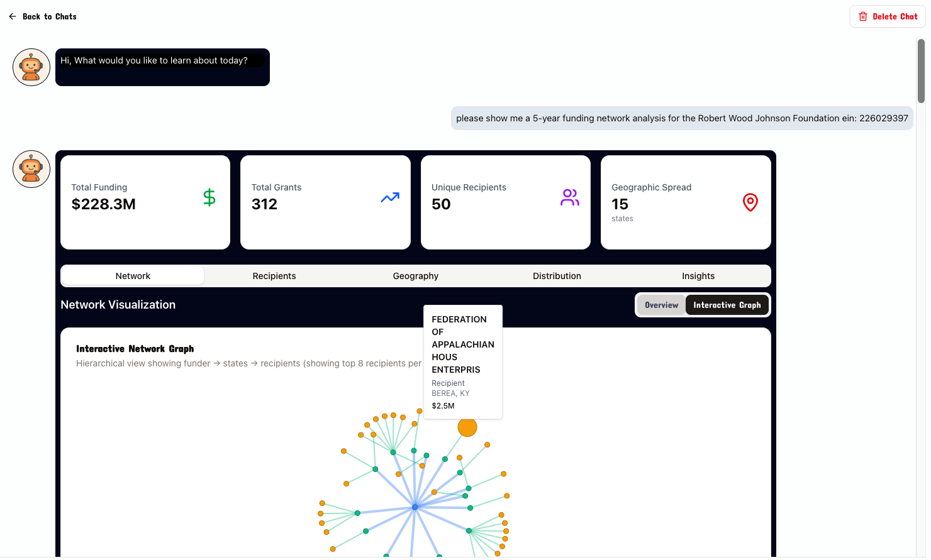Screen dimensions: 931x560
Task: Switch to the Distribution tab
Action: (x=557, y=276)
